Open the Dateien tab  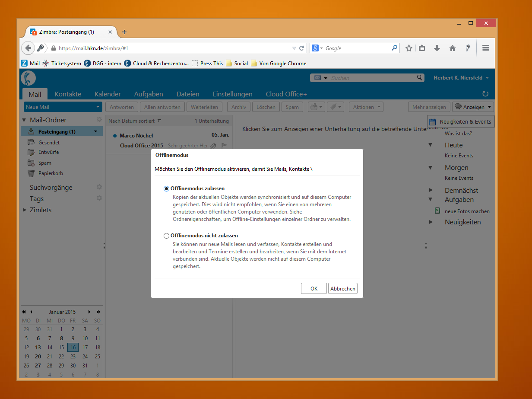(188, 94)
